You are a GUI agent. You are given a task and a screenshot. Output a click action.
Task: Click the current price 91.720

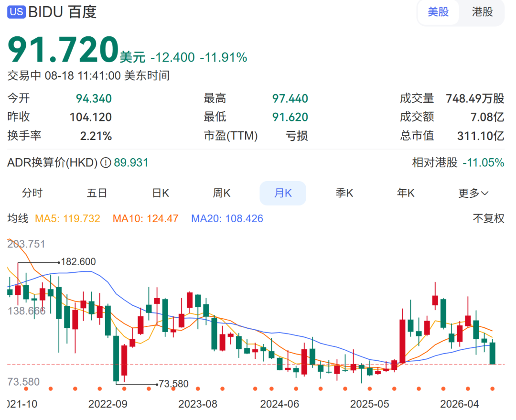(x=63, y=50)
